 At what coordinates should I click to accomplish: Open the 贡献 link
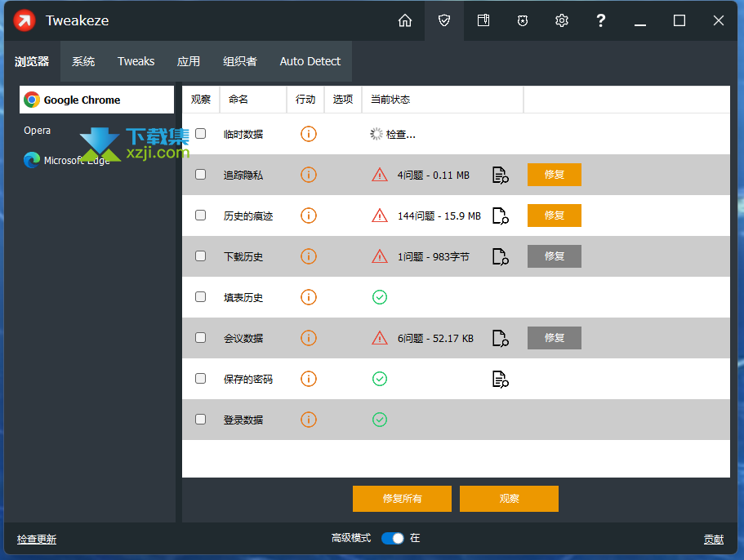714,539
